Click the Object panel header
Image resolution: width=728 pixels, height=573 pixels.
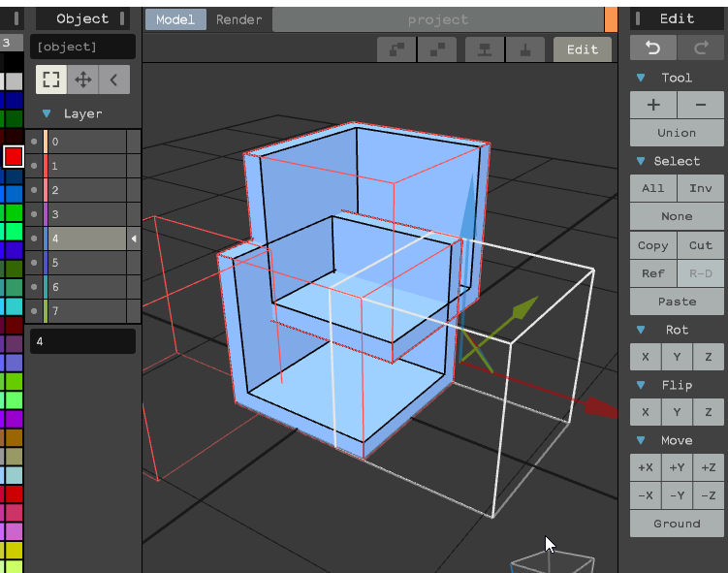coord(82,18)
